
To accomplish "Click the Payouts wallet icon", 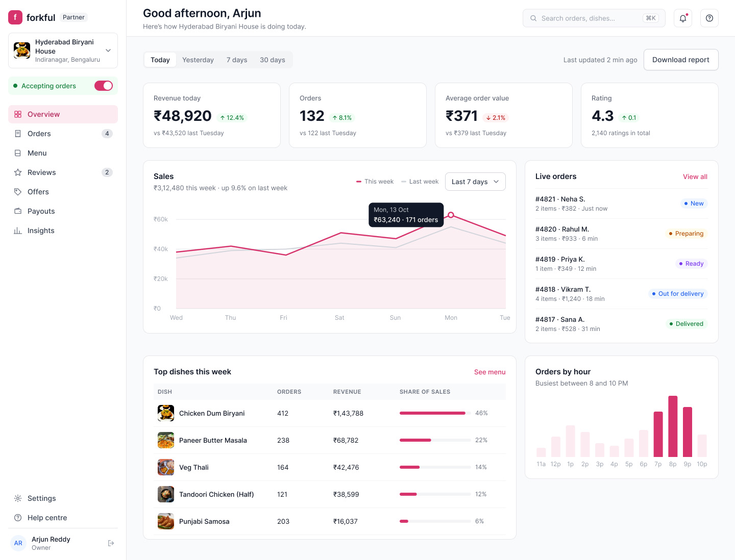I will pos(18,211).
